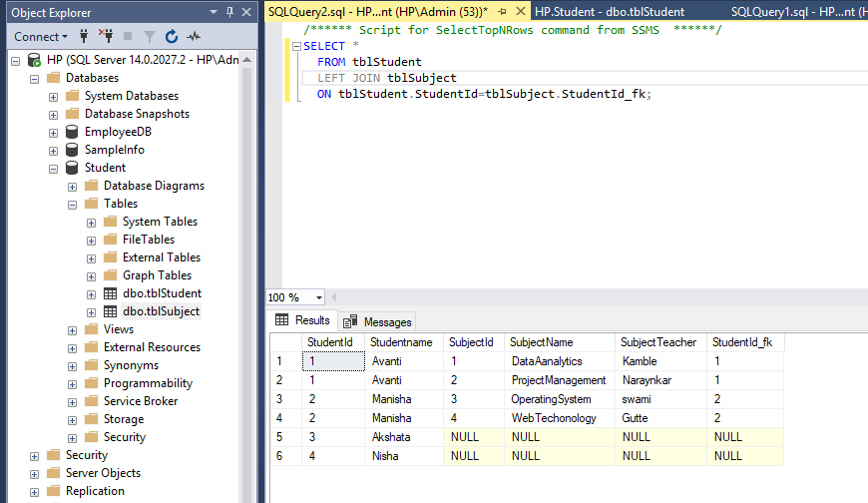The height and width of the screenshot is (503, 868).
Task: Select the Graph Tables folder
Action: click(158, 275)
